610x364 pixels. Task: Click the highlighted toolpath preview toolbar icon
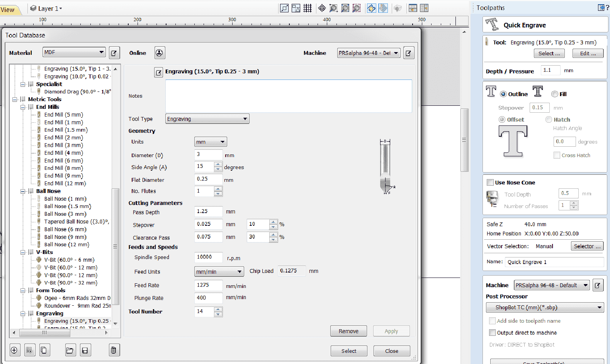point(383,8)
